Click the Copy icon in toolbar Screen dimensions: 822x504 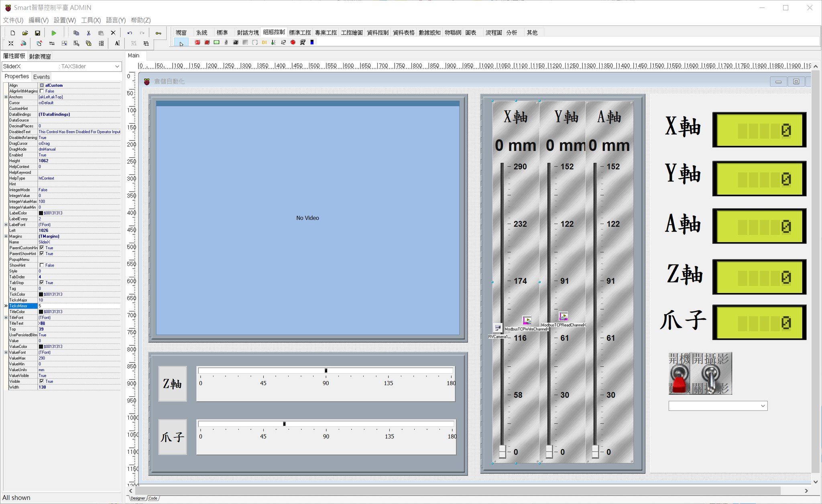tap(76, 33)
